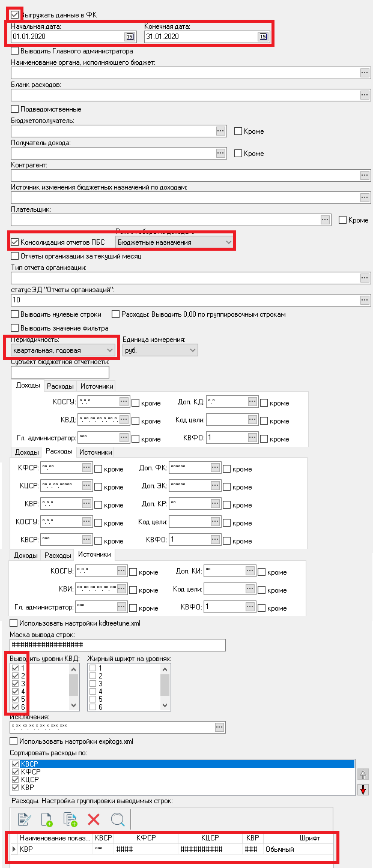
Task: Click down arrow of Выводить уровни КВД scrollbar
Action: coord(74,705)
